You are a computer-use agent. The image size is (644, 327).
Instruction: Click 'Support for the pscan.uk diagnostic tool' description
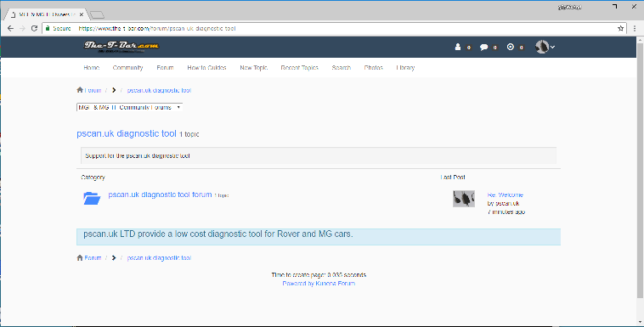[x=137, y=155]
